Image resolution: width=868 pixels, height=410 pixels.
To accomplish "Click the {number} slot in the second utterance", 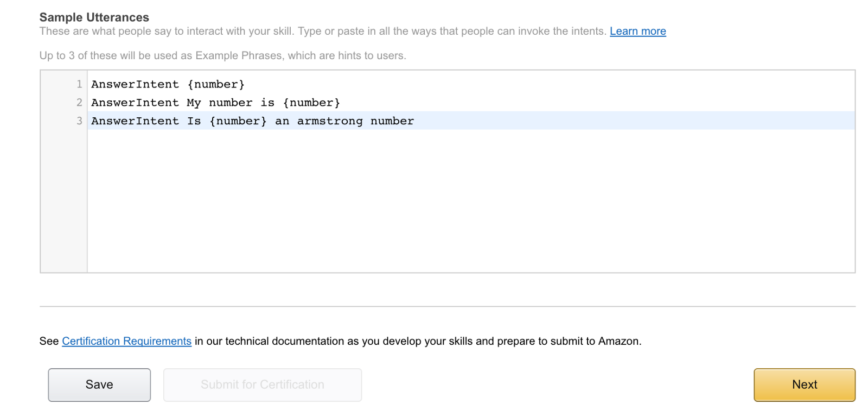I will click(311, 103).
